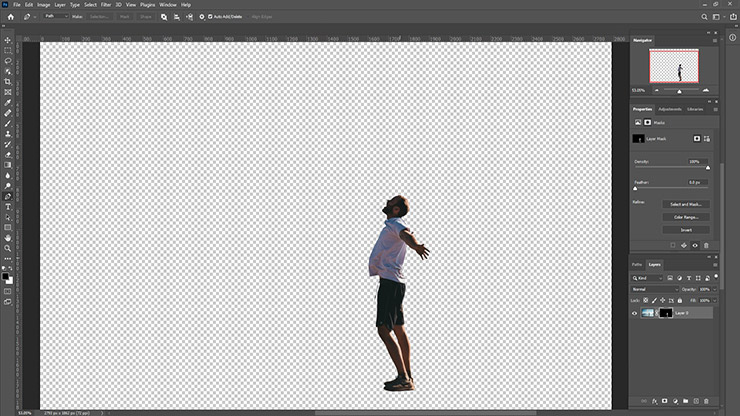Open the Normal blend mode dropdown
The height and width of the screenshot is (416, 740).
click(655, 289)
